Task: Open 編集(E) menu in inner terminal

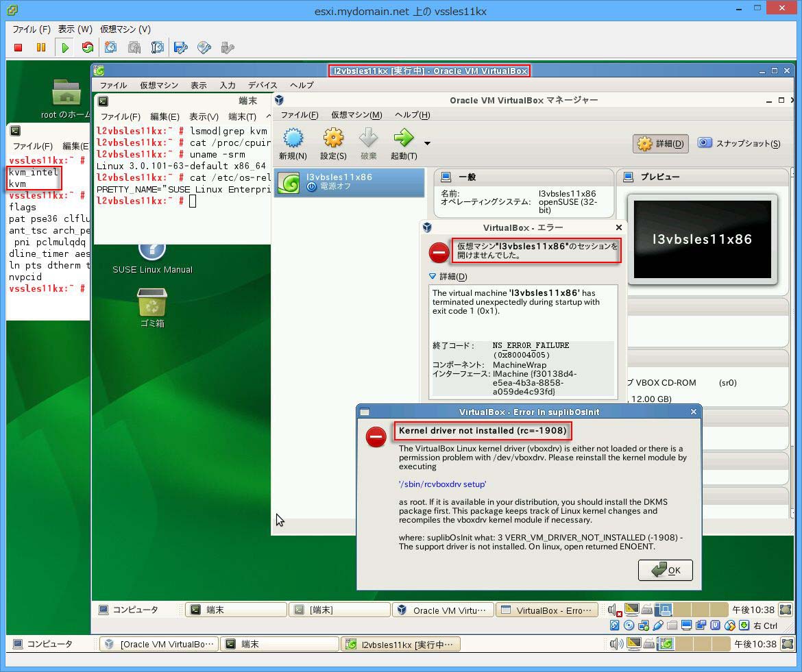Action: [x=165, y=117]
